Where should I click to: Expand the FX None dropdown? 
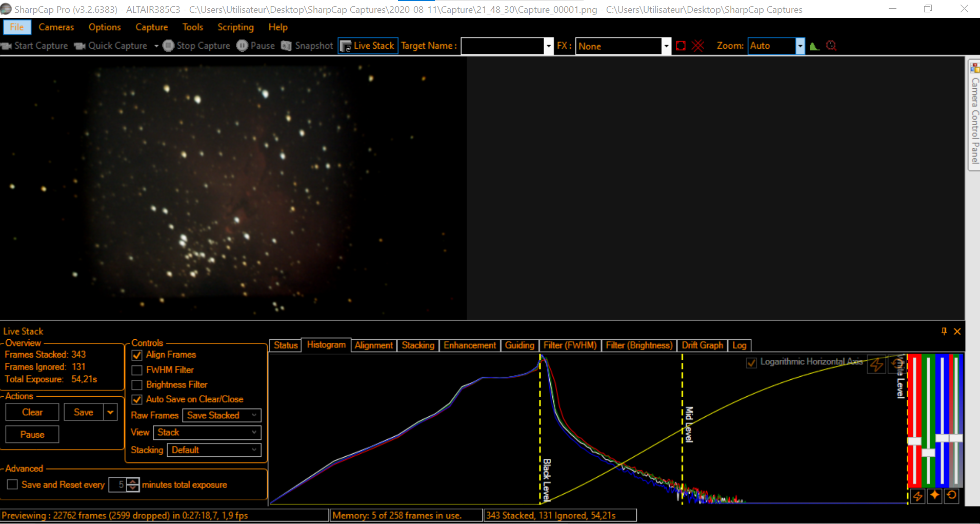point(666,46)
